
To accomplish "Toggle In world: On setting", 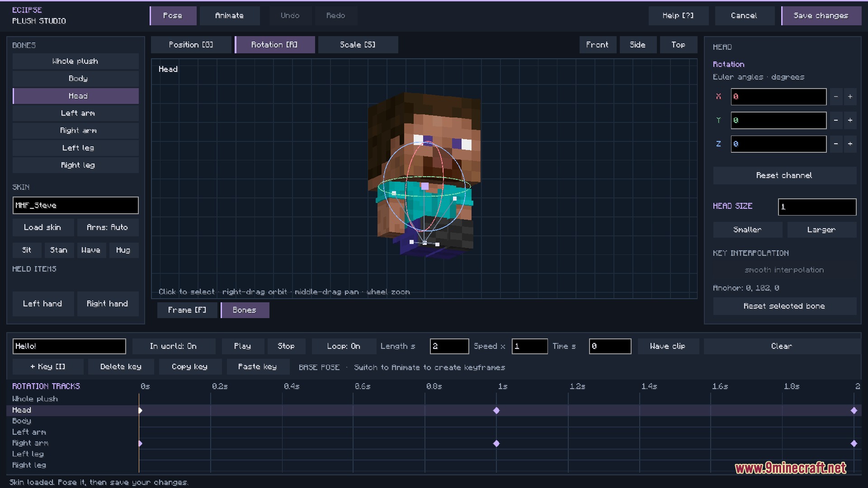I will pyautogui.click(x=174, y=347).
